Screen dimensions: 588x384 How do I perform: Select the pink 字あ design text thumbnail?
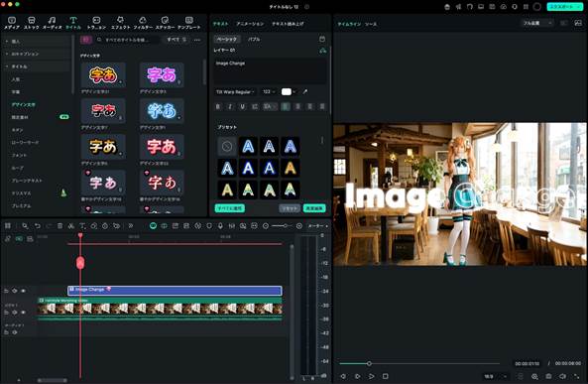pos(162,75)
